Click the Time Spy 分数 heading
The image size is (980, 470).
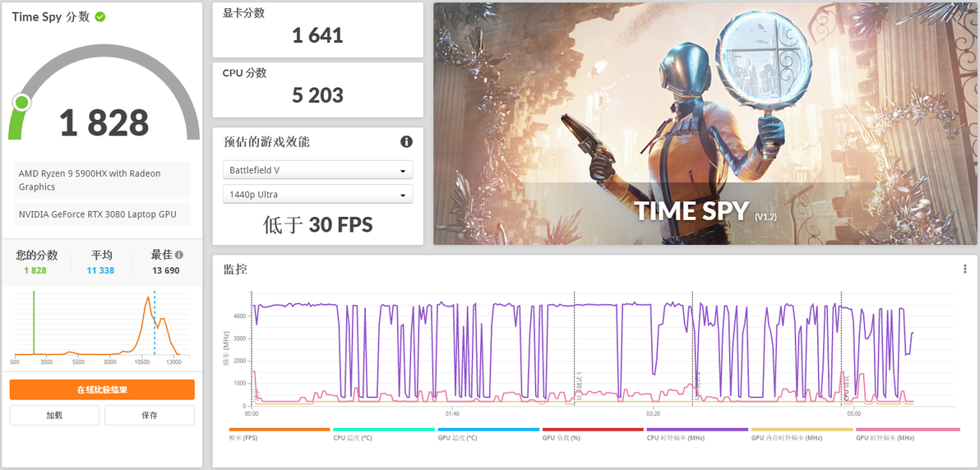tap(51, 17)
